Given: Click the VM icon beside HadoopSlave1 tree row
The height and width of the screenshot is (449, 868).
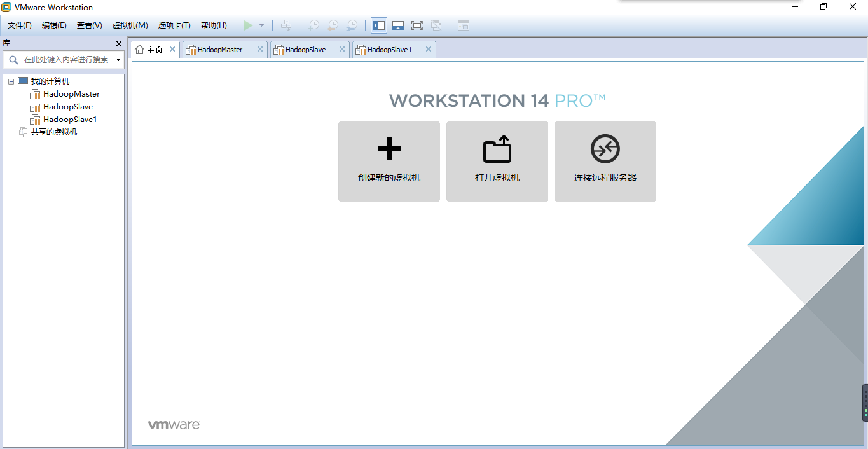Looking at the screenshot, I should 35,120.
